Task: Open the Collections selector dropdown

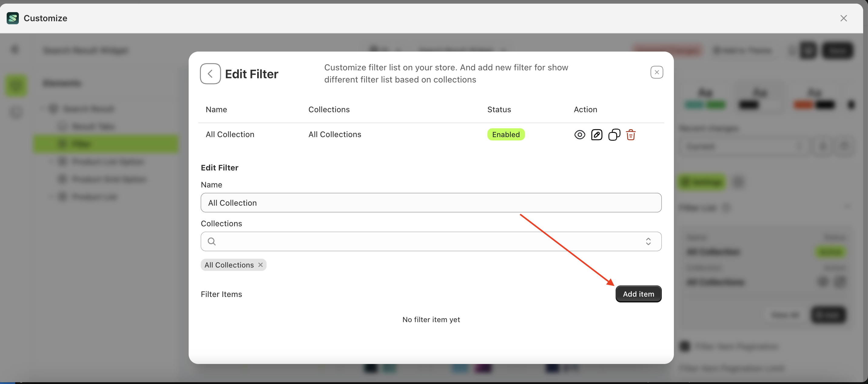Action: [x=648, y=241]
